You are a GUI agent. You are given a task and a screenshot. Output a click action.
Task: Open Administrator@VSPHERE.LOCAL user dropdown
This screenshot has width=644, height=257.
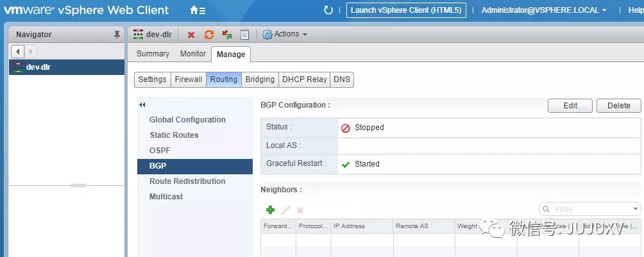point(544,10)
